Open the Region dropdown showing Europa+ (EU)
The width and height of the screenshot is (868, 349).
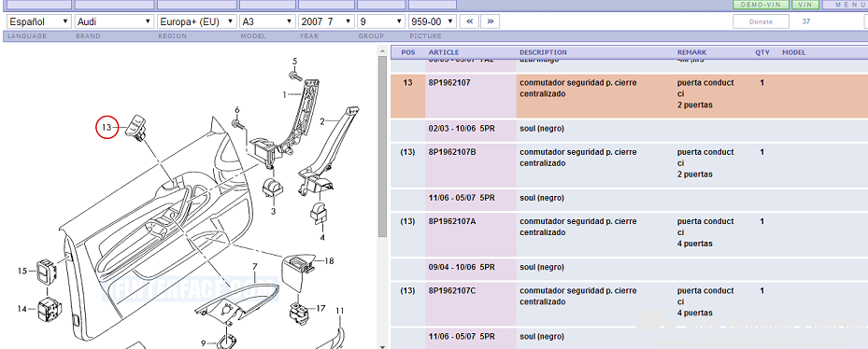[x=196, y=21]
